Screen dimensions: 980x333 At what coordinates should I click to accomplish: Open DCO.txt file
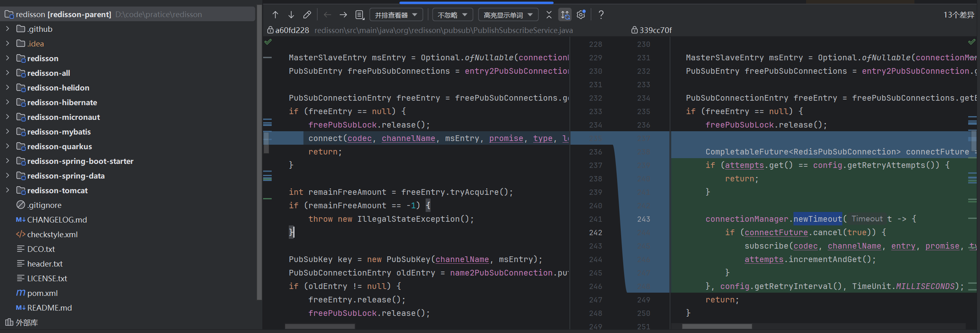coord(41,249)
